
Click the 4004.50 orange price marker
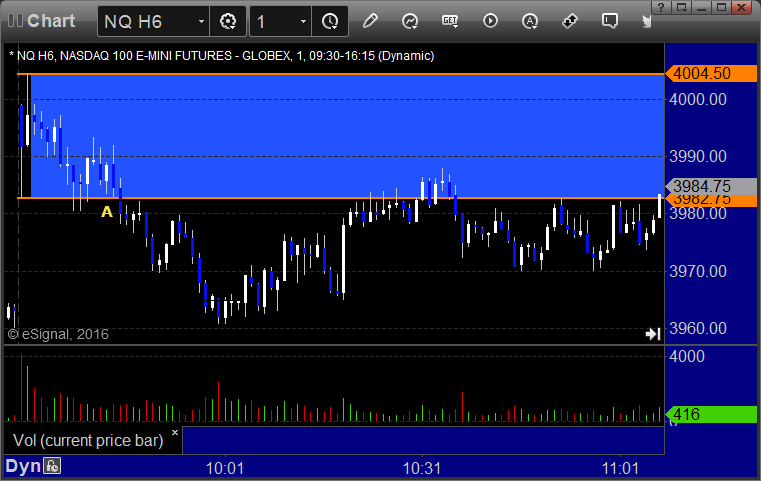pyautogui.click(x=711, y=74)
